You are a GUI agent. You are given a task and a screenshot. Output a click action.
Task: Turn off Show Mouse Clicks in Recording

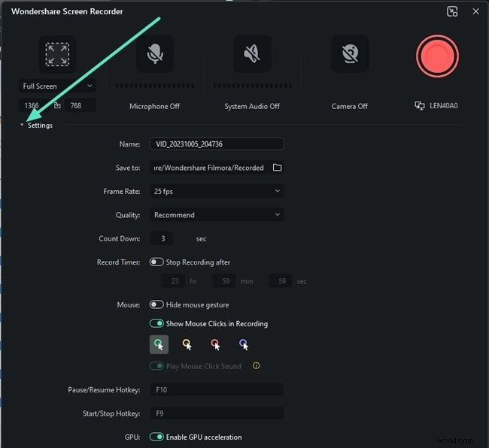156,324
